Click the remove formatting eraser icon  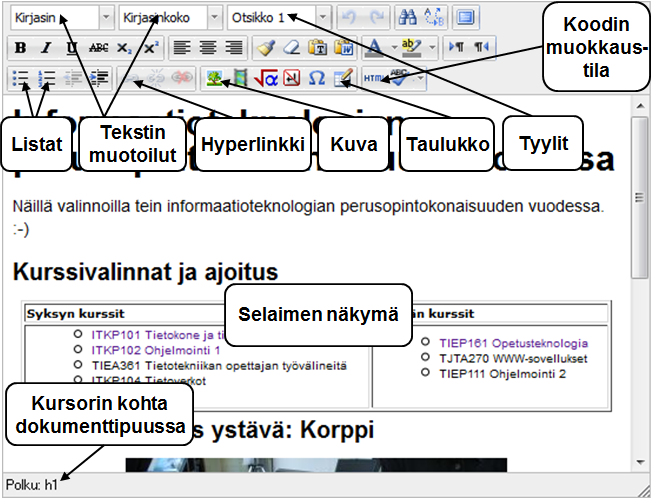point(291,48)
